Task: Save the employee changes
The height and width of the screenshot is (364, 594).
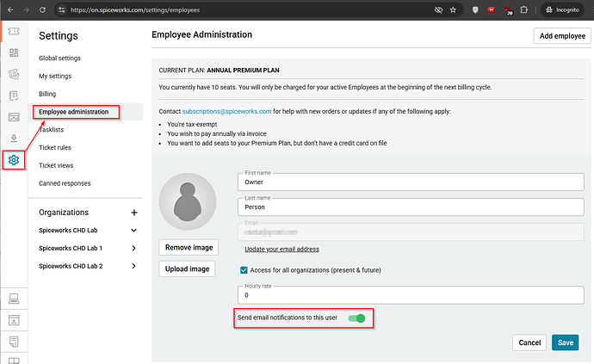Action: click(565, 342)
